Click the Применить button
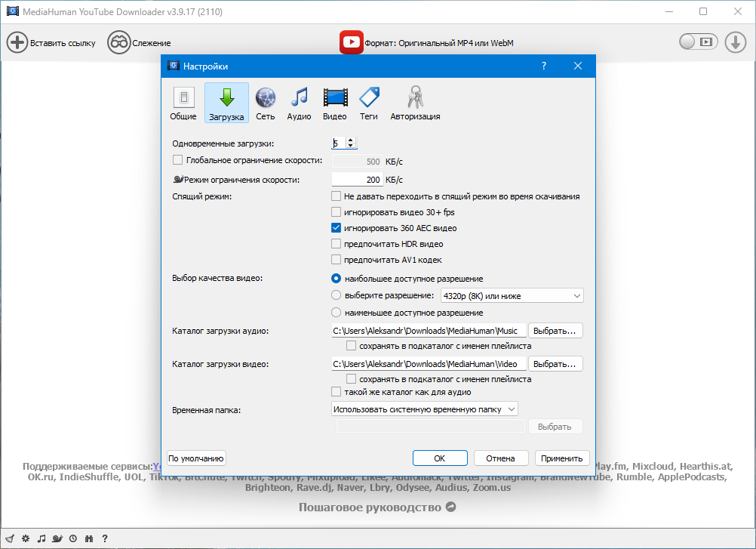The width and height of the screenshot is (756, 549). click(561, 458)
